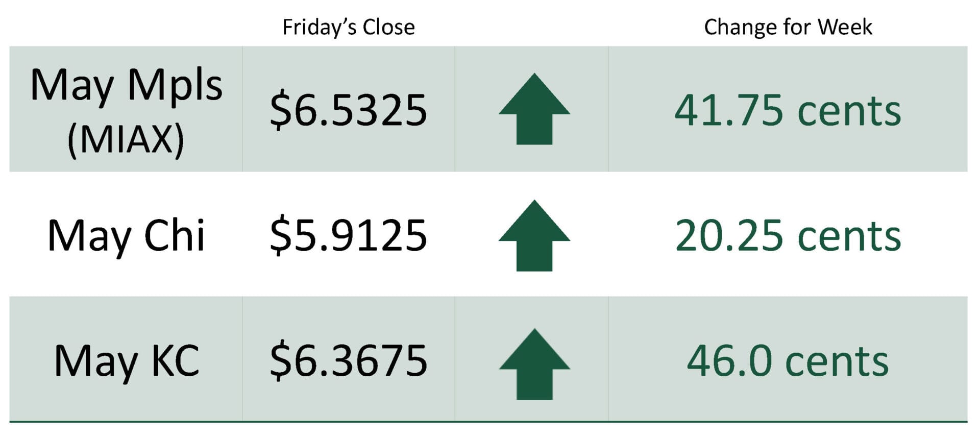Click the 46.0 weekly change number

[x=729, y=361]
